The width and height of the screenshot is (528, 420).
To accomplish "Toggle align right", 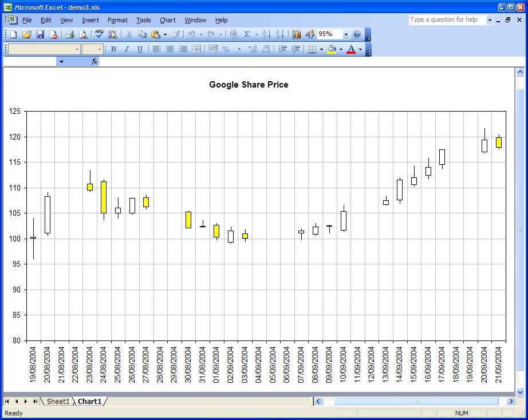I will pos(183,49).
